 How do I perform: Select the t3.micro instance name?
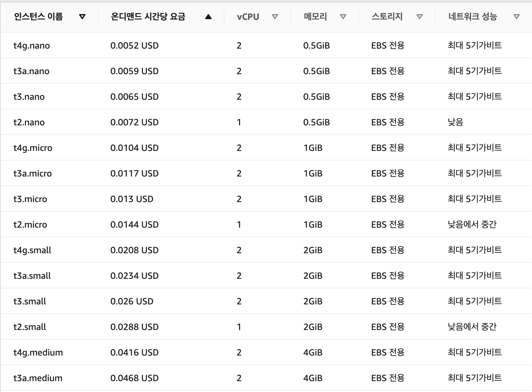(30, 199)
